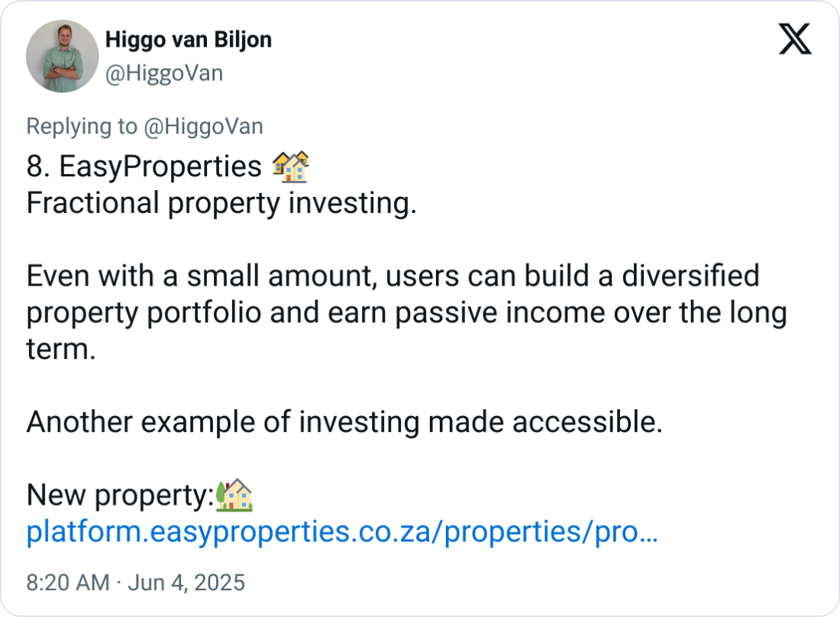Click the number '8.' starting the tweet

(38, 166)
